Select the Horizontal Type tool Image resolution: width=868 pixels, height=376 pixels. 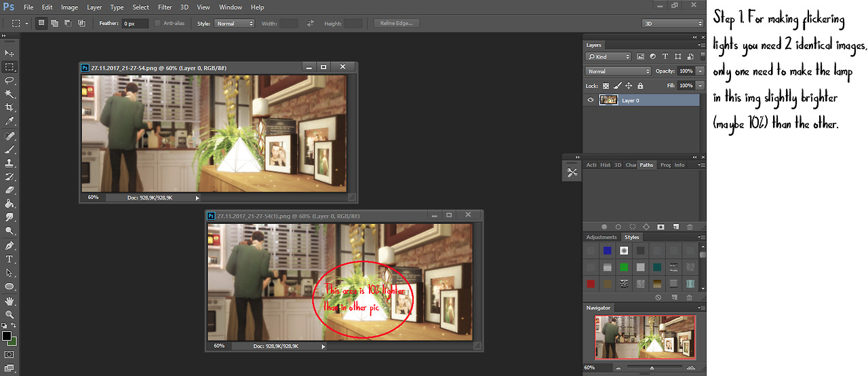pos(9,259)
